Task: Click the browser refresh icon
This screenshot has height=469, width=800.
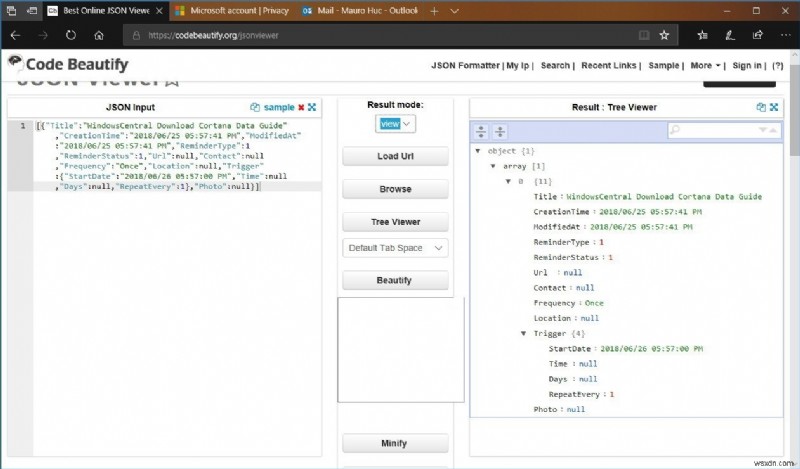Action: pyautogui.click(x=71, y=34)
